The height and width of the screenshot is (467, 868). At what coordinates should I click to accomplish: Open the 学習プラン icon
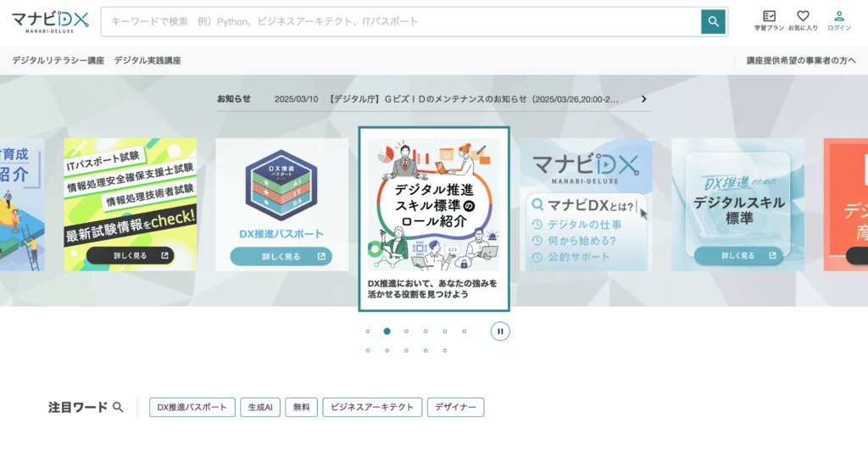click(x=769, y=20)
